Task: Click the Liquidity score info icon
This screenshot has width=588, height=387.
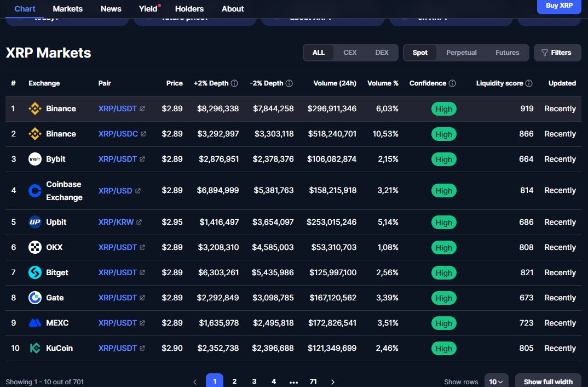Action: click(x=529, y=83)
